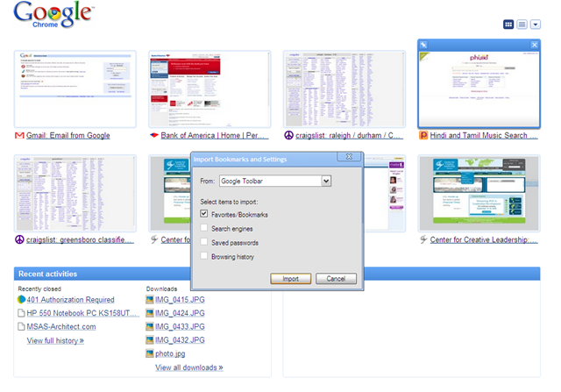
Task: Click the IMG_0433.JPG file icon
Action: point(150,327)
